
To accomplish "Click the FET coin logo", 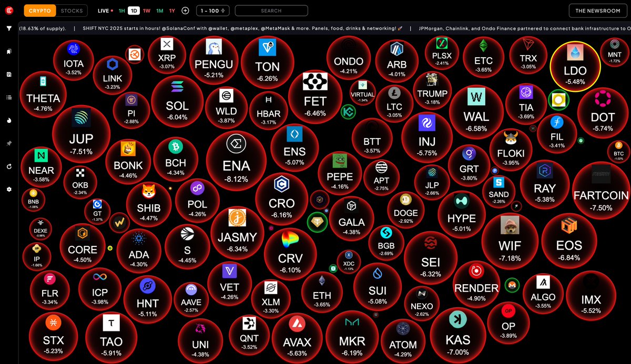I will coord(315,81).
